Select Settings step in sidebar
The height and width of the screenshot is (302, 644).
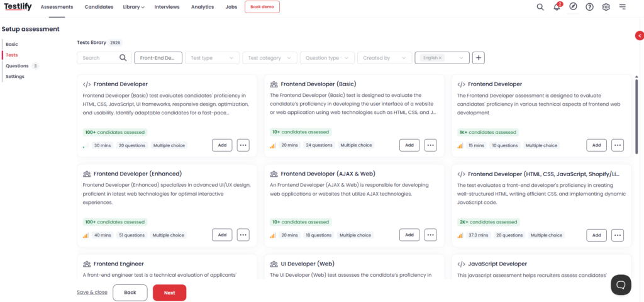[15, 76]
